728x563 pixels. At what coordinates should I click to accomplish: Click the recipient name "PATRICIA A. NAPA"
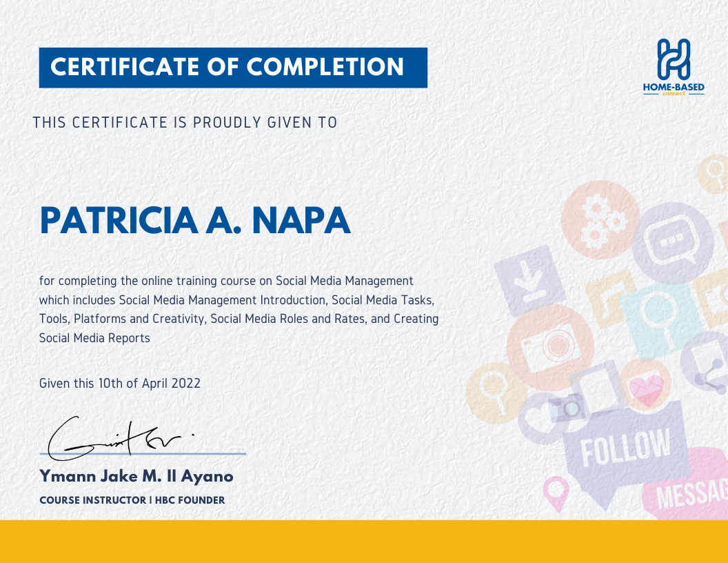click(195, 220)
